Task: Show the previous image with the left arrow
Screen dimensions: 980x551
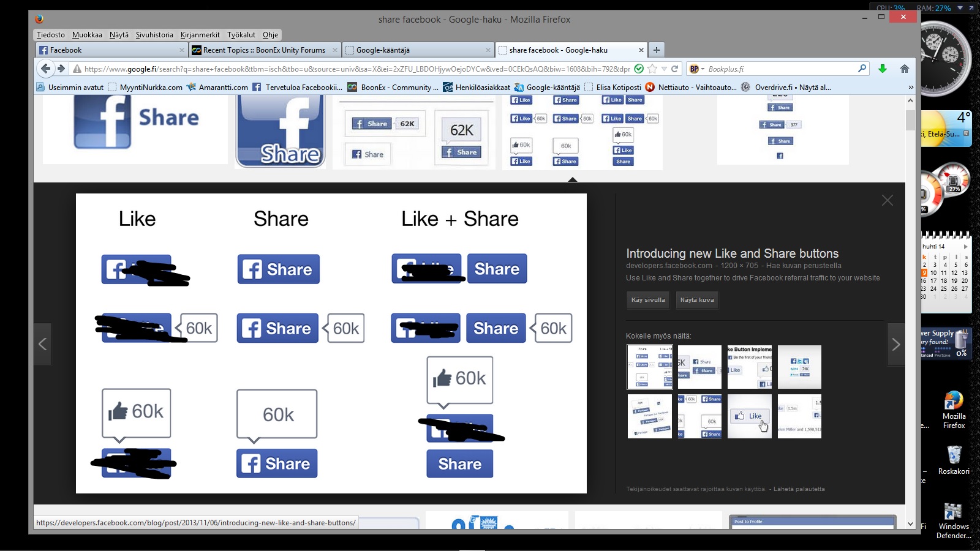Action: 43,344
